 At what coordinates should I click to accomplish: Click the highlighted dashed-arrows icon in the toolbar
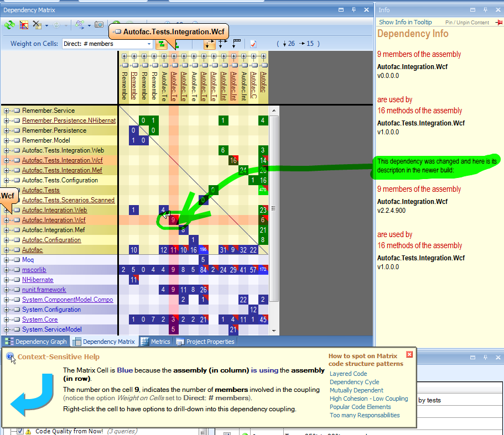pos(209,44)
